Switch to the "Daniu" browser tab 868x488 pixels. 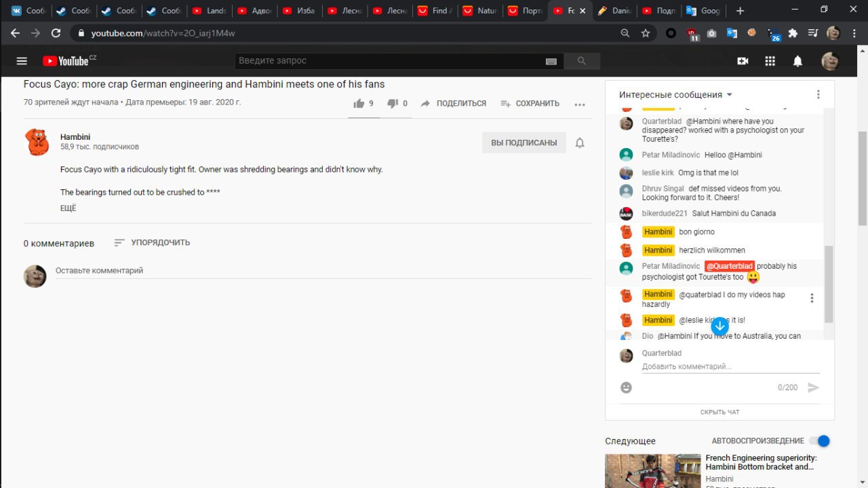(x=614, y=11)
